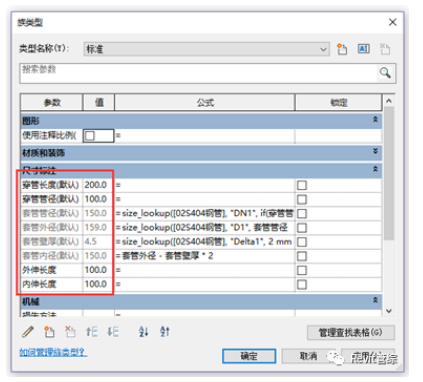Image resolution: width=423 pixels, height=382 pixels.
Task: Click the 管理查找表格(G) button
Action: (351, 332)
